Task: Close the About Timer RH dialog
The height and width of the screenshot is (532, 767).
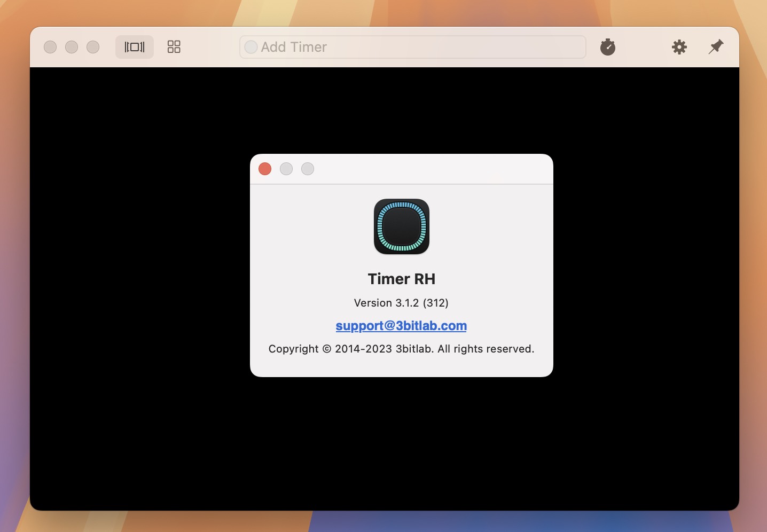Action: (x=265, y=169)
